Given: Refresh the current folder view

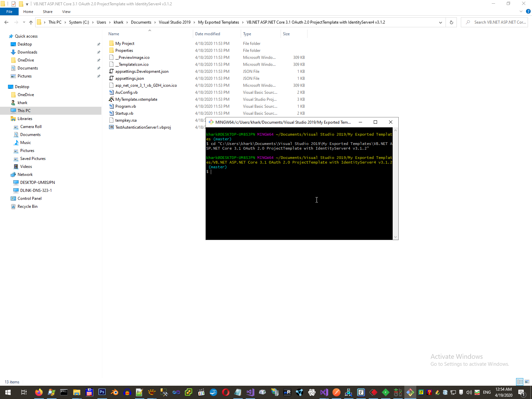Looking at the screenshot, I should (451, 22).
